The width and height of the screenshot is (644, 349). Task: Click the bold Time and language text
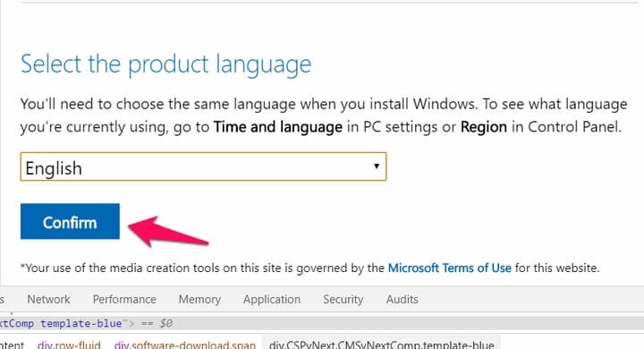(x=277, y=126)
